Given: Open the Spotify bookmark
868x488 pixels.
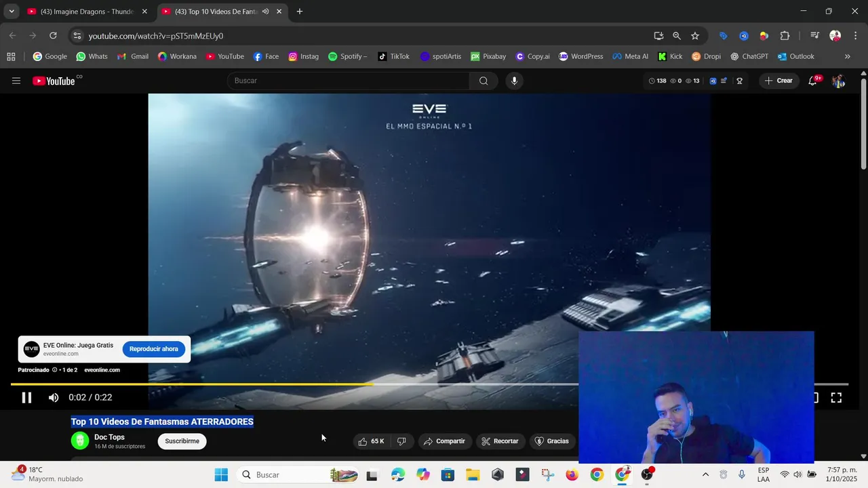Looking at the screenshot, I should coord(347,56).
